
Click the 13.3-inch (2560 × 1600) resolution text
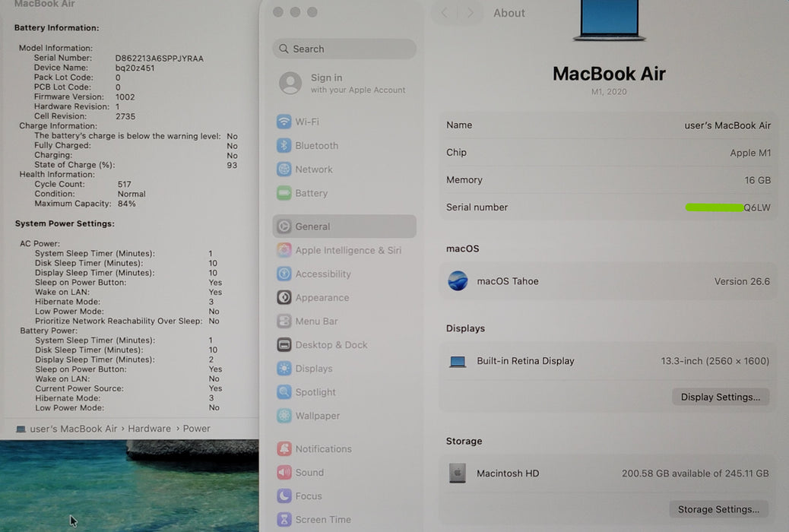click(715, 361)
